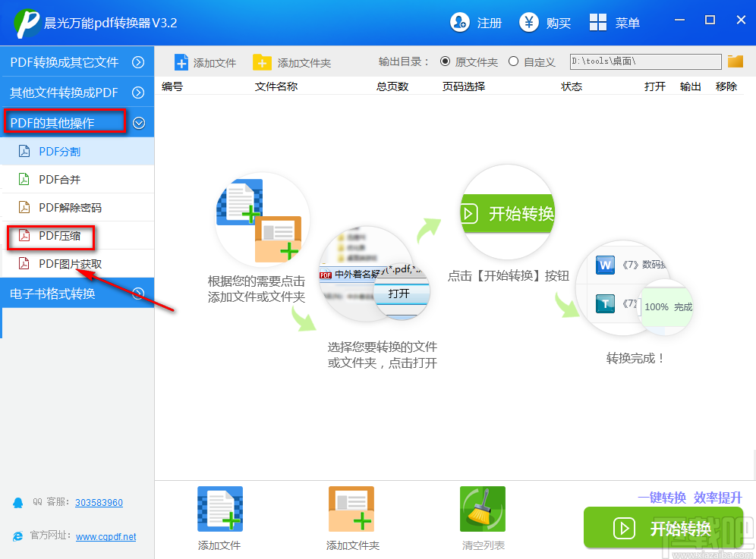Click 菜单 label in title bar
Image resolution: width=756 pixels, height=559 pixels.
627,23
